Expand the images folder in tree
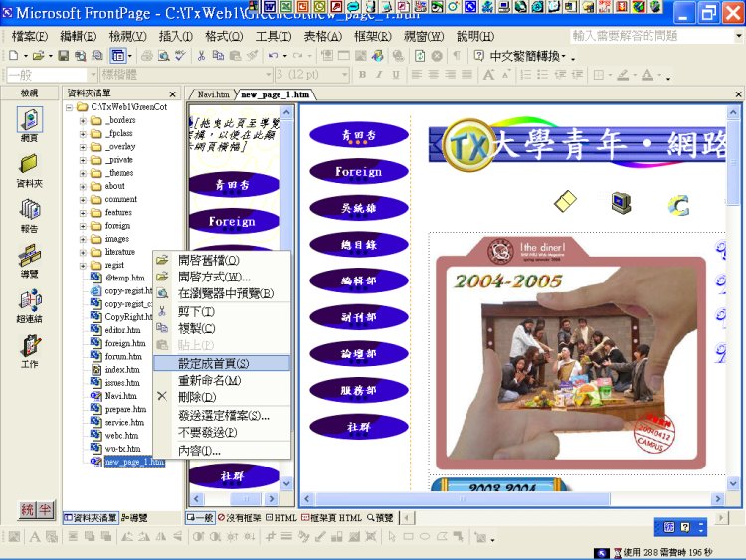Viewport: 746px width, 560px height. pyautogui.click(x=84, y=239)
